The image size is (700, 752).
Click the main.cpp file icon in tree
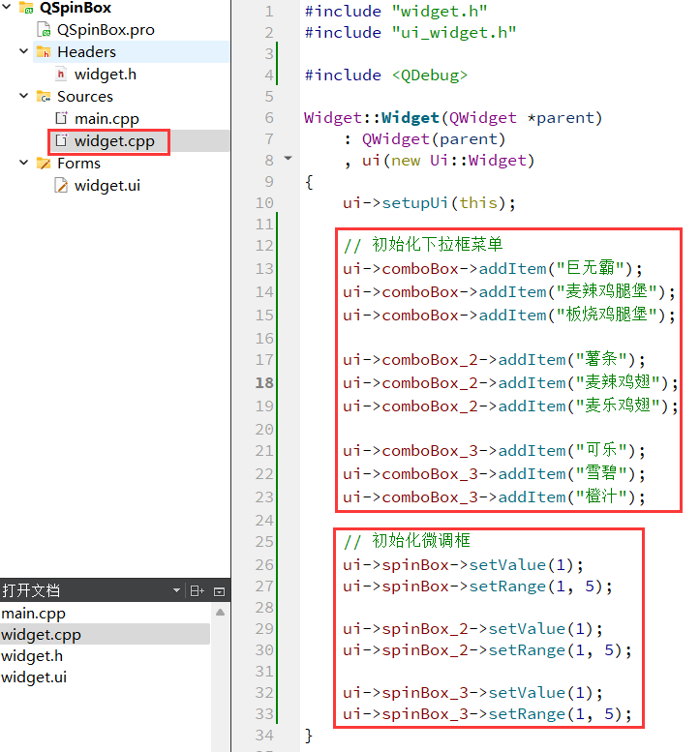[x=61, y=118]
